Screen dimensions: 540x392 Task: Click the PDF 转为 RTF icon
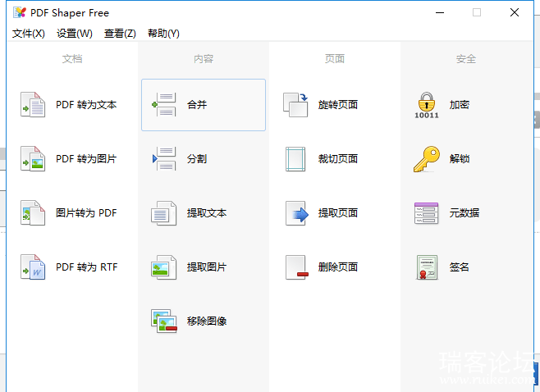(x=33, y=267)
